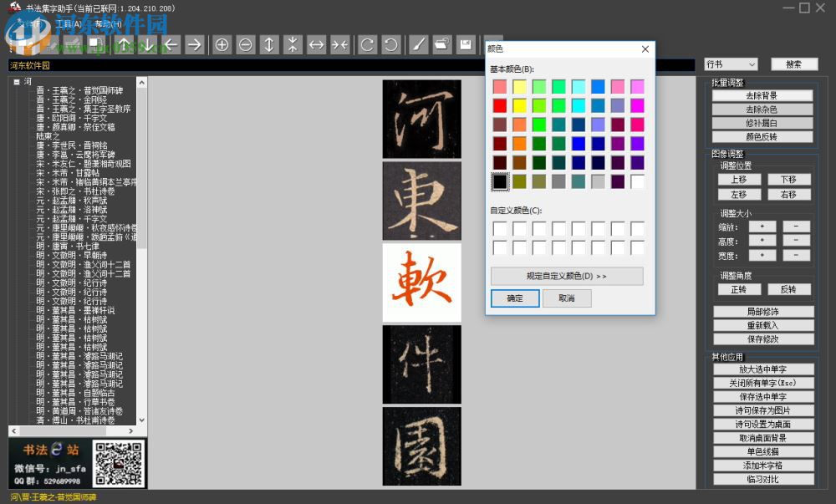Viewport: 836px width, 504px height.
Task: Open the 行书 script style dropdown
Action: [731, 64]
